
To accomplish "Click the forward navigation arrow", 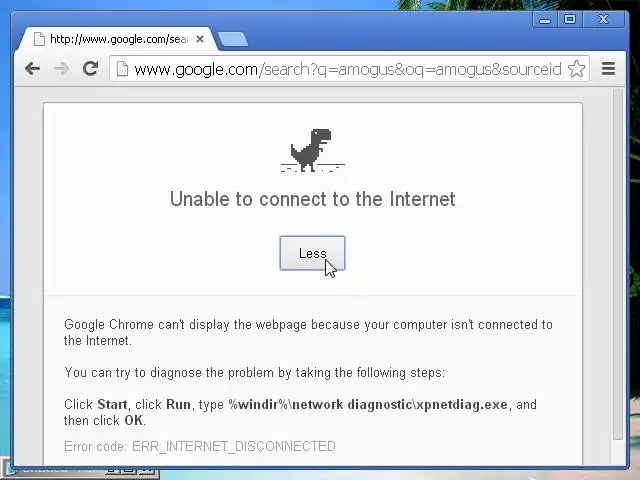I will pyautogui.click(x=61, y=68).
